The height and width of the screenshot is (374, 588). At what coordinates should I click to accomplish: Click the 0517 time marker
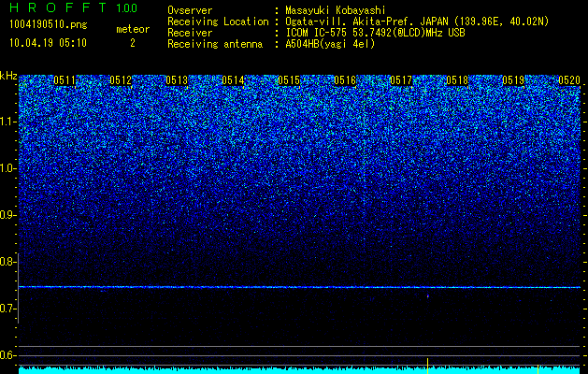pyautogui.click(x=401, y=80)
